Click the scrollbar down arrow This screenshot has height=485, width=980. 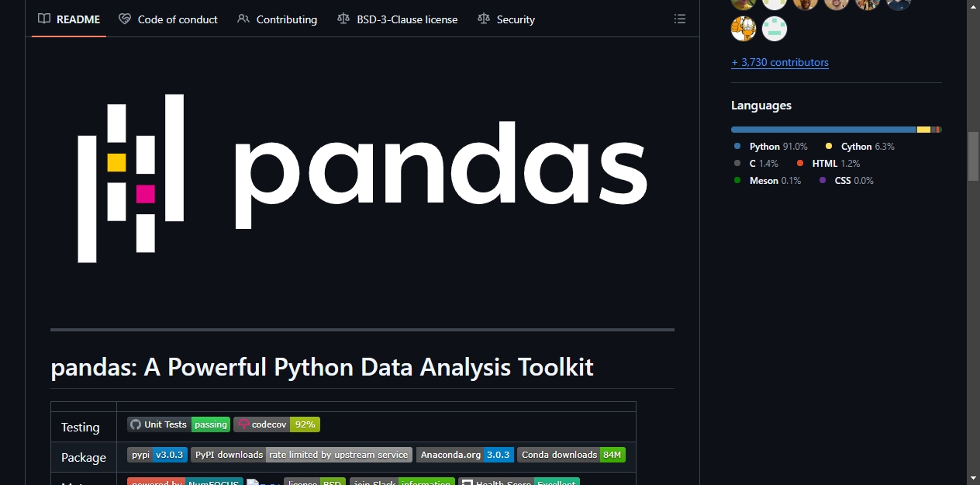973,477
